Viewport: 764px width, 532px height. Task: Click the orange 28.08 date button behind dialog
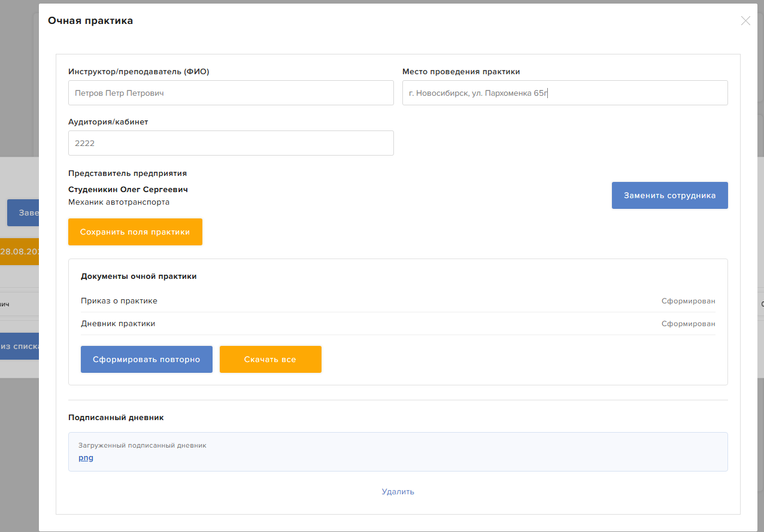(x=20, y=251)
